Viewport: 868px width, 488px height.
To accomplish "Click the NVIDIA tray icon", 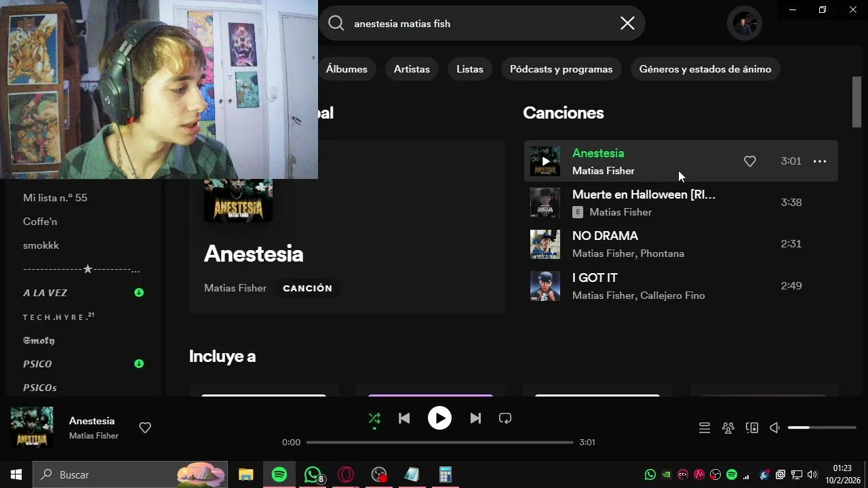I will (x=667, y=474).
